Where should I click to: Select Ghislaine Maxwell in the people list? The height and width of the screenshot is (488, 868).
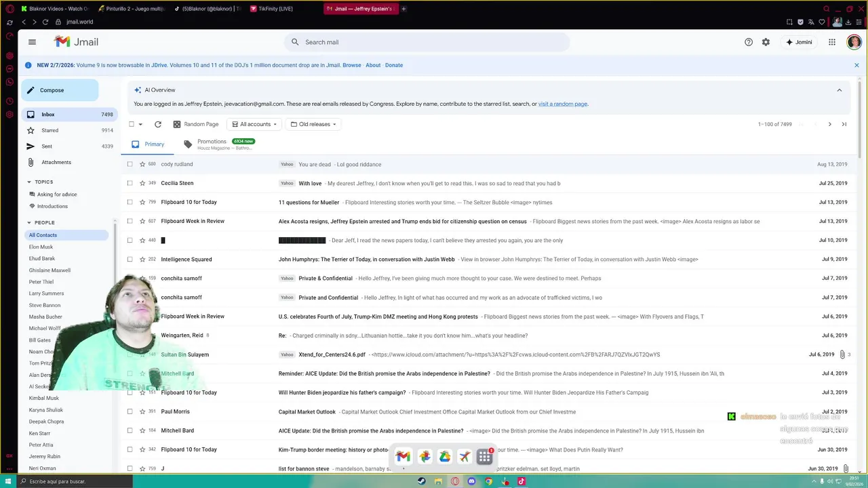[x=50, y=270]
